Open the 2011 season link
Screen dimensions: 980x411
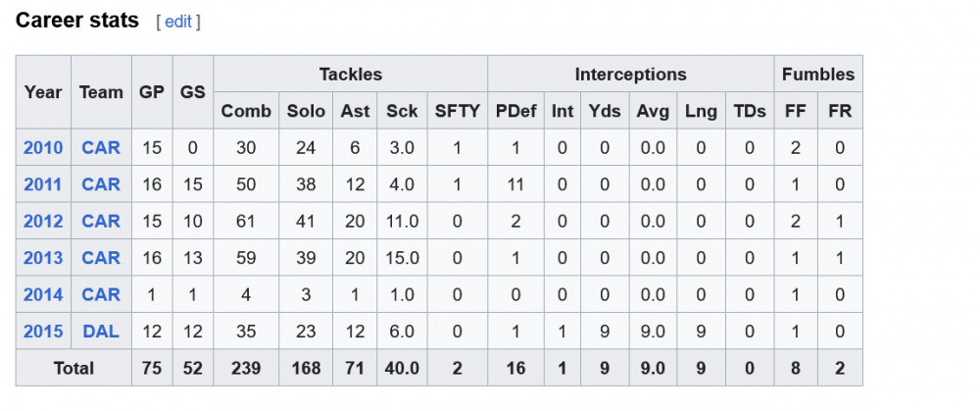43,184
